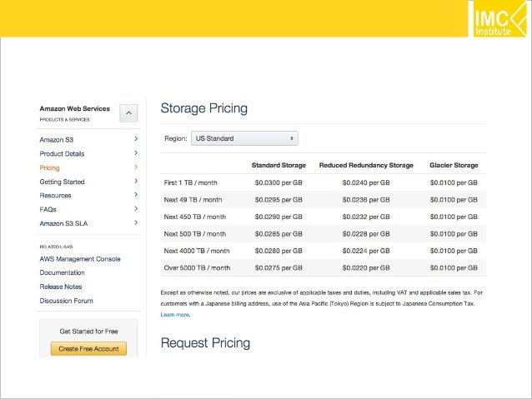Viewport: 532px width, 399px height.
Task: Open the Resources sidebar item
Action: 55,196
